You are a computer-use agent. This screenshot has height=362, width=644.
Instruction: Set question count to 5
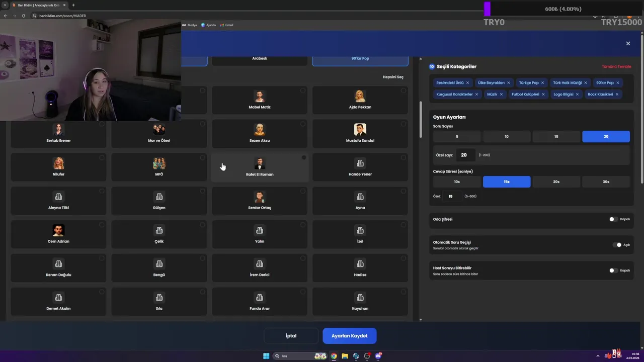click(457, 136)
